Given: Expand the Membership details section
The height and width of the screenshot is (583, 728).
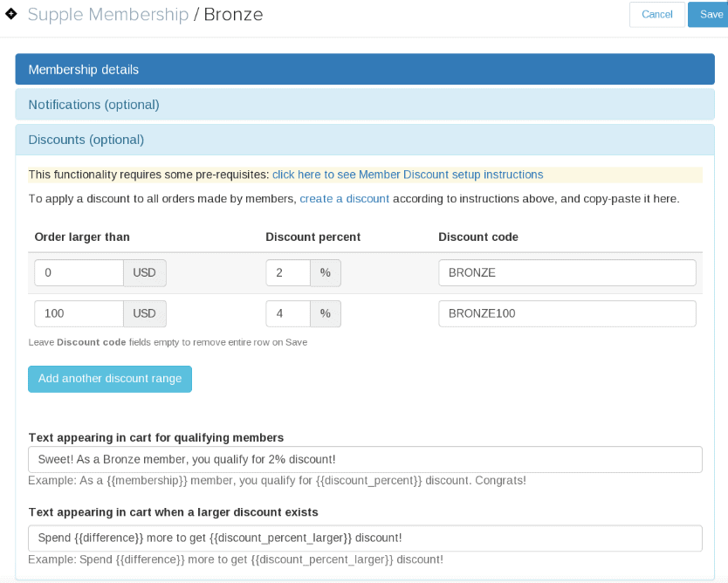Looking at the screenshot, I should tap(365, 69).
